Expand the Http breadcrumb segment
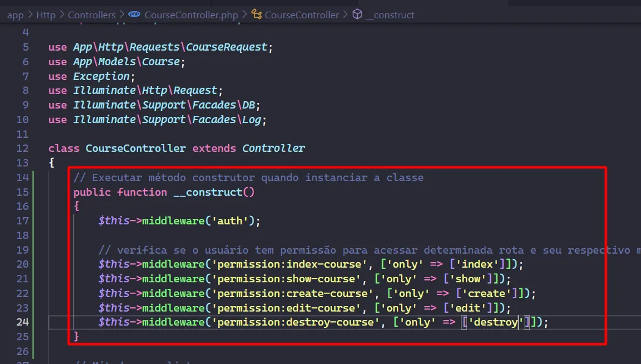 click(46, 15)
